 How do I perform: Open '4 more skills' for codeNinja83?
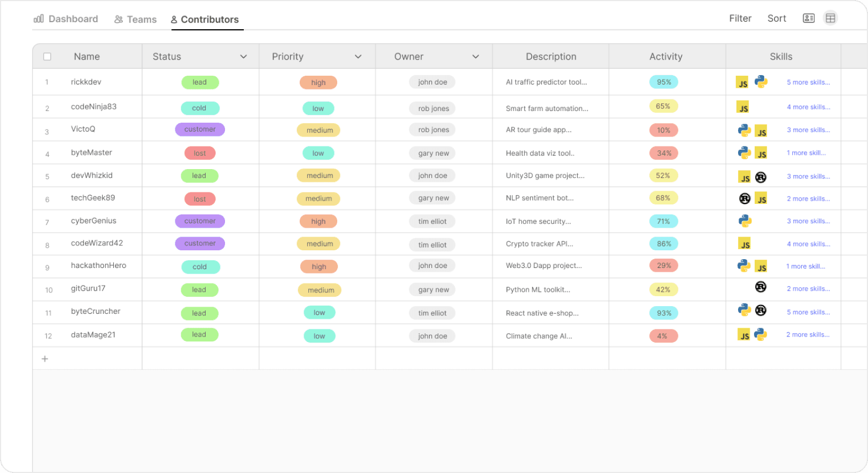coord(808,107)
